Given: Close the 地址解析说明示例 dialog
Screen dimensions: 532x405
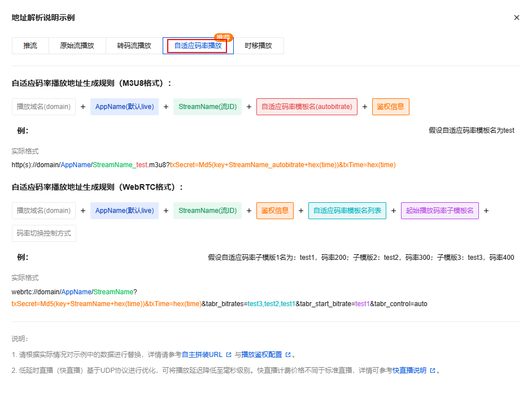Looking at the screenshot, I should coord(516,18).
